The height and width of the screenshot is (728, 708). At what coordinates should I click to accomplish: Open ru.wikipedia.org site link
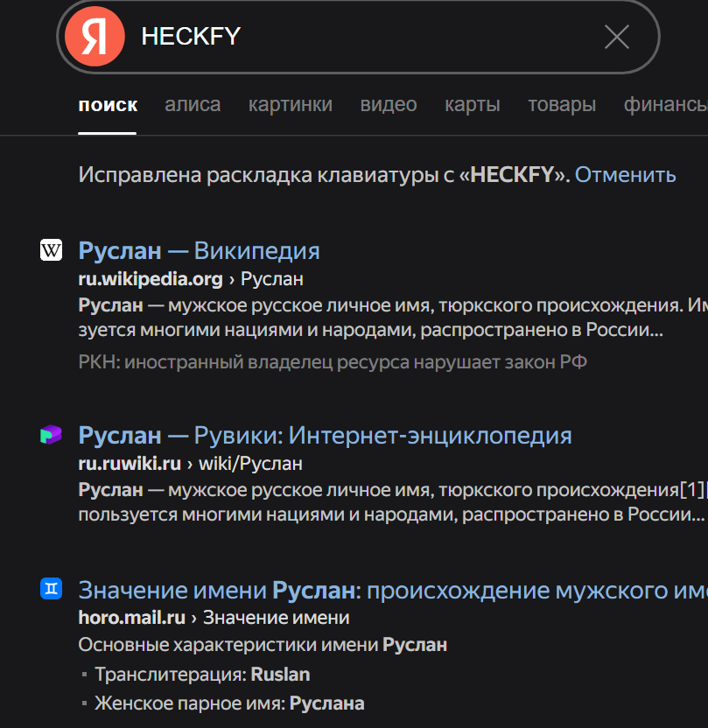151,279
